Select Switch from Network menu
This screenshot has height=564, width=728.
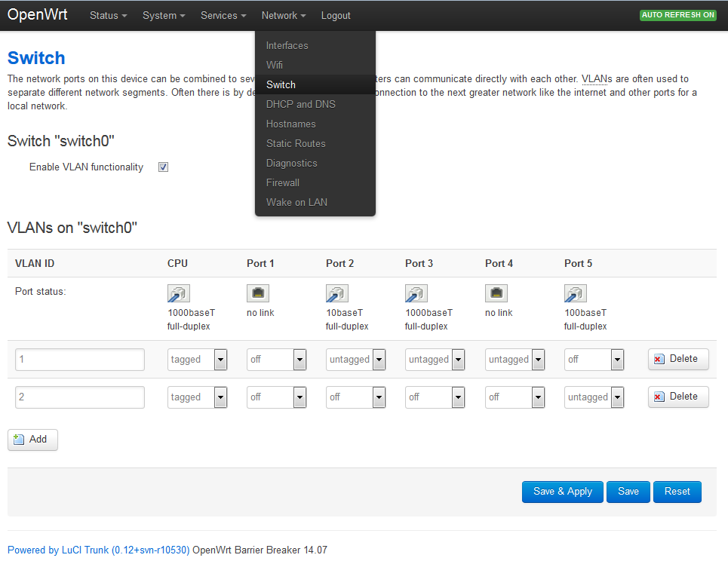click(x=315, y=84)
